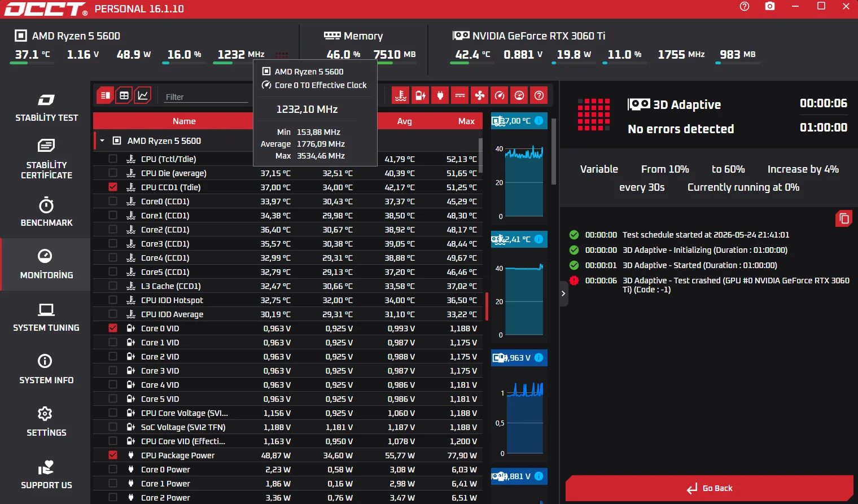Collapse the right panel with chevron arrow
This screenshot has height=504, width=858.
pyautogui.click(x=563, y=293)
